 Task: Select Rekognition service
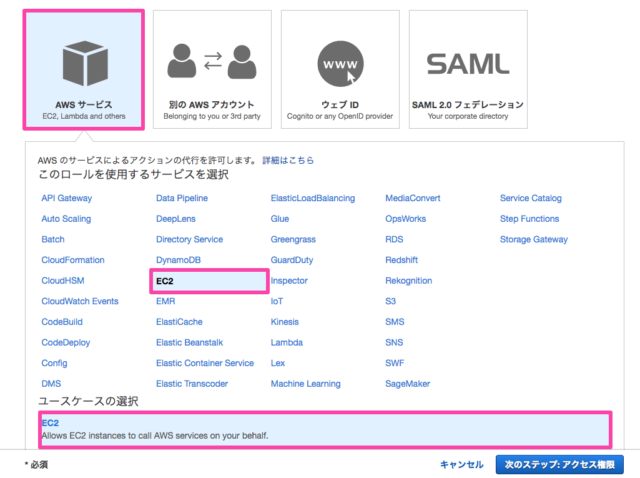click(409, 281)
